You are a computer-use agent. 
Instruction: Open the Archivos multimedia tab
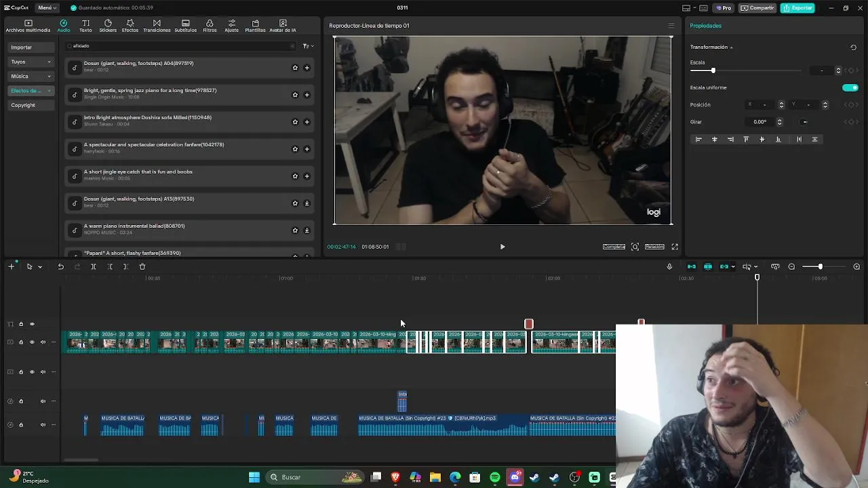click(x=28, y=26)
